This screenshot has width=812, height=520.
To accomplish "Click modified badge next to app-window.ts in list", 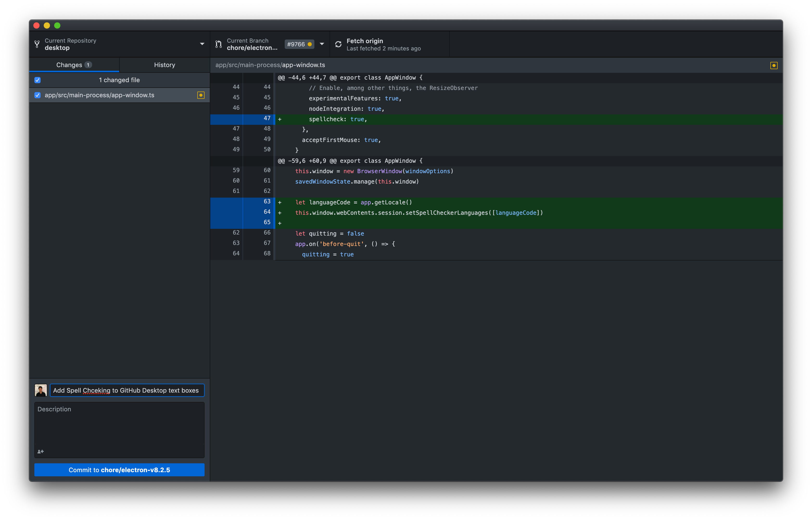I will 201,95.
